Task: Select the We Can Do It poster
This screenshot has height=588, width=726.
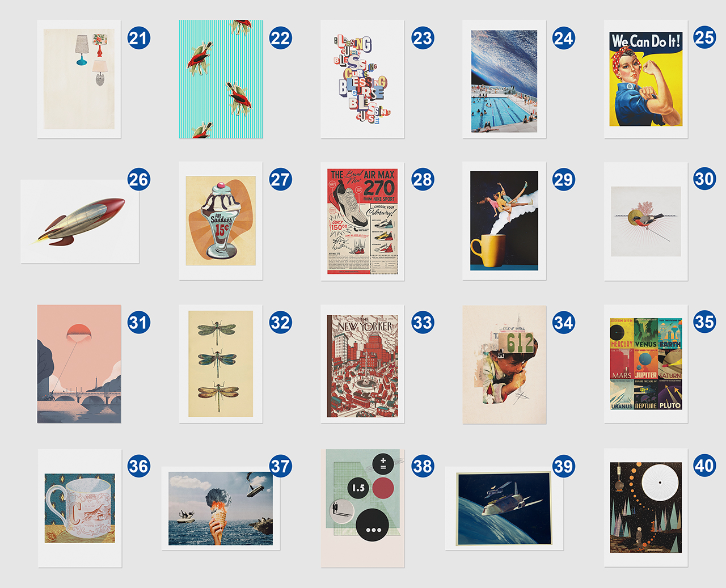Action: click(646, 79)
